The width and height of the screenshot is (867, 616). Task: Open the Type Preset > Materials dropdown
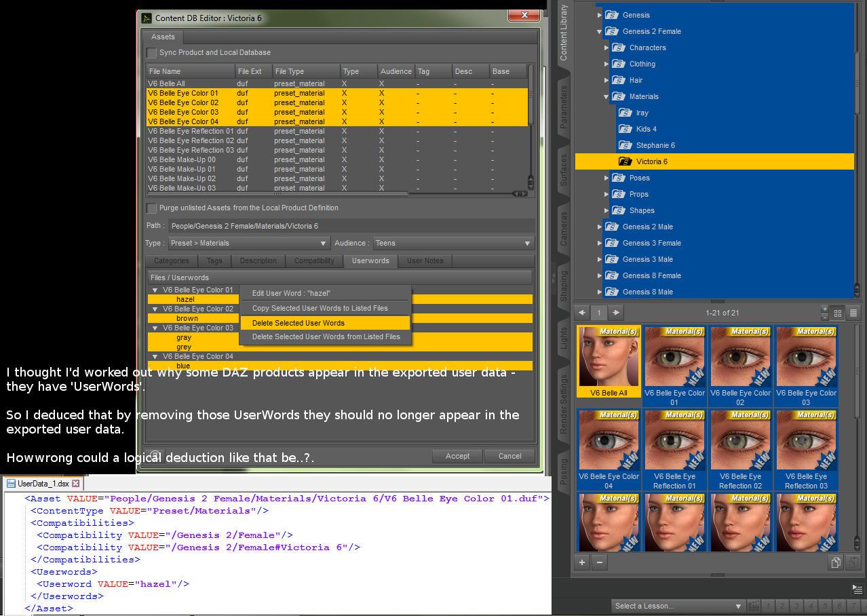pos(248,243)
